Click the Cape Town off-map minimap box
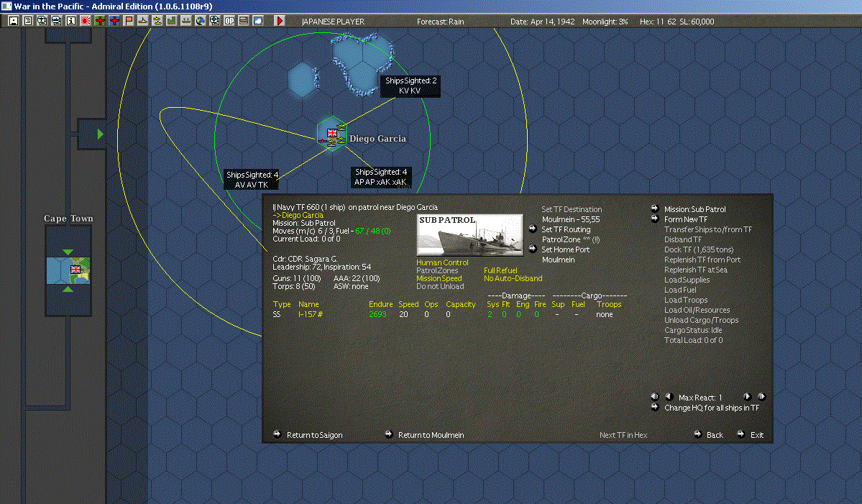The image size is (862, 504). click(x=68, y=270)
